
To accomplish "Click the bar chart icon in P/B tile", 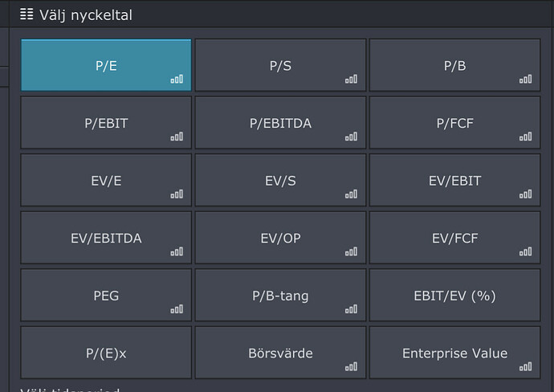I will (525, 80).
